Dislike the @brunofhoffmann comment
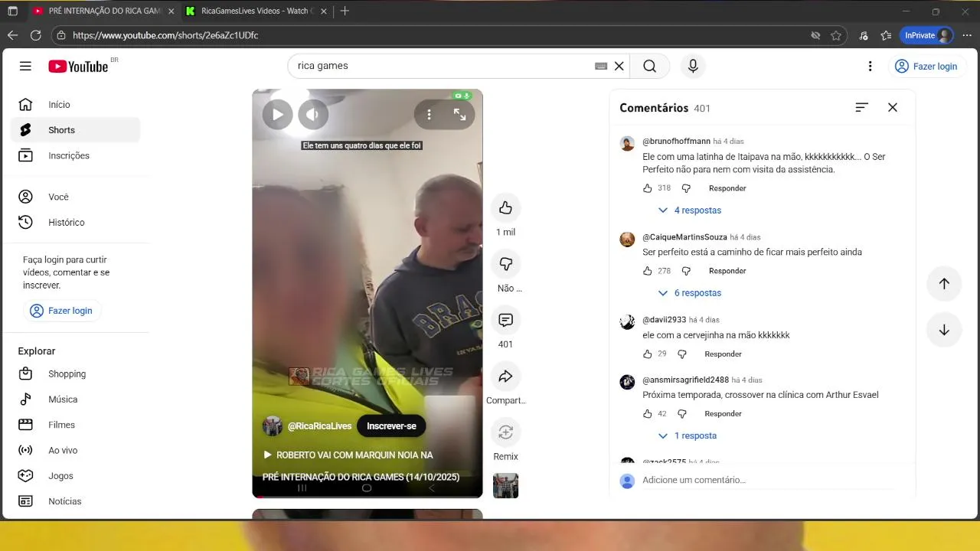This screenshot has height=551, width=980. pyautogui.click(x=686, y=188)
